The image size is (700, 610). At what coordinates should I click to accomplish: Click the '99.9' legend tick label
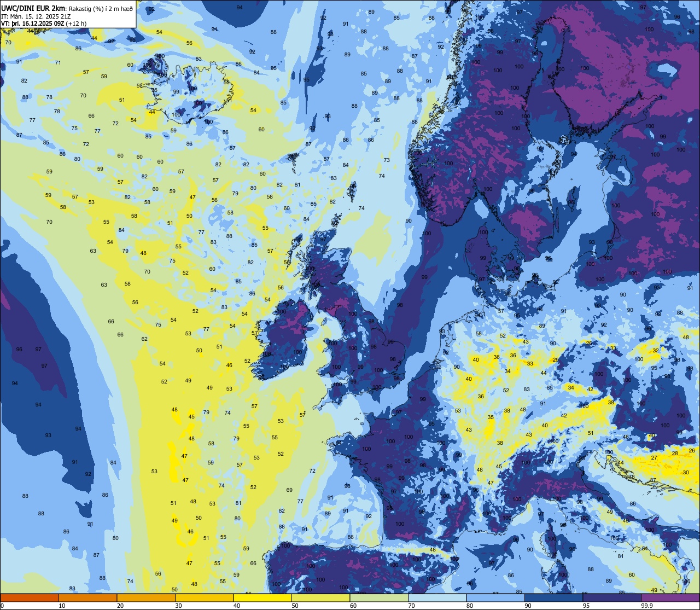[x=647, y=606]
